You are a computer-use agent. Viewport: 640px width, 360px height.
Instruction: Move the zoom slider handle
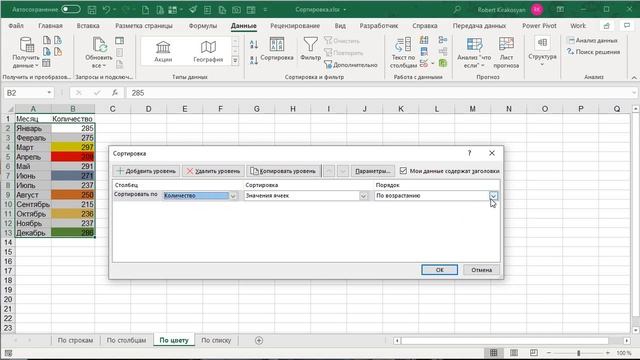pyautogui.click(x=578, y=353)
